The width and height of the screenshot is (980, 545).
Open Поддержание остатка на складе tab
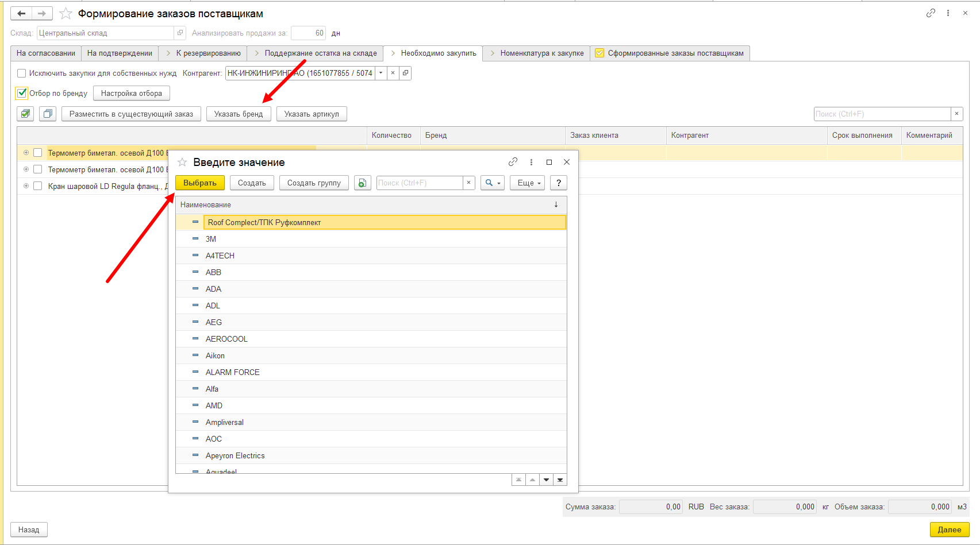tap(315, 53)
